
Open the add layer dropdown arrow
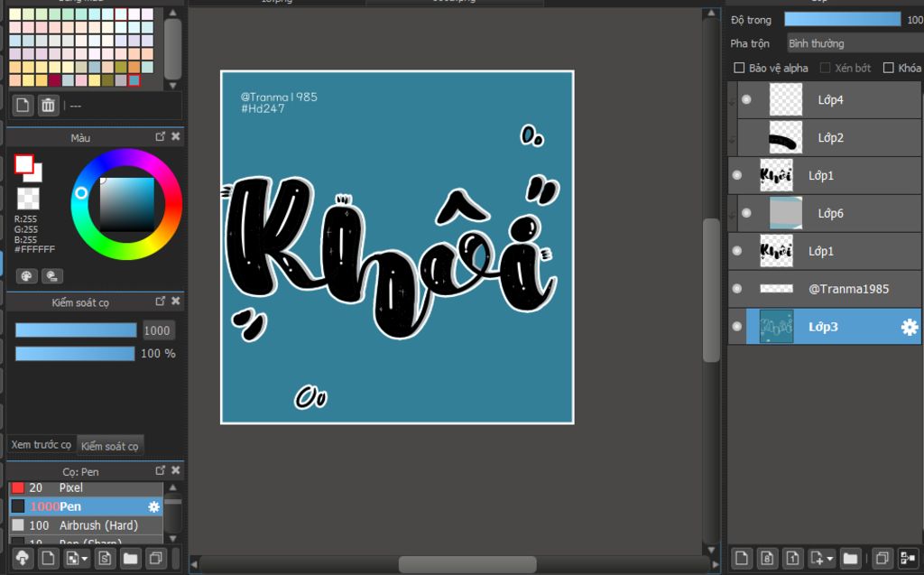(x=830, y=559)
